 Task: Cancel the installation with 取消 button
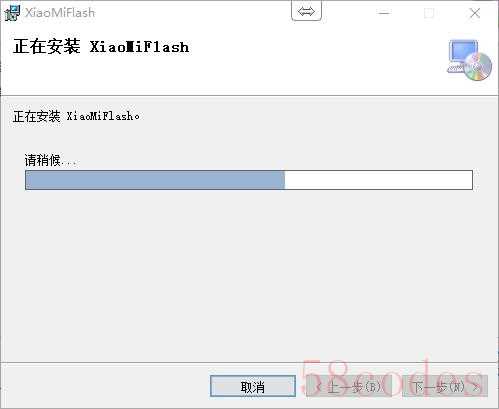(253, 387)
